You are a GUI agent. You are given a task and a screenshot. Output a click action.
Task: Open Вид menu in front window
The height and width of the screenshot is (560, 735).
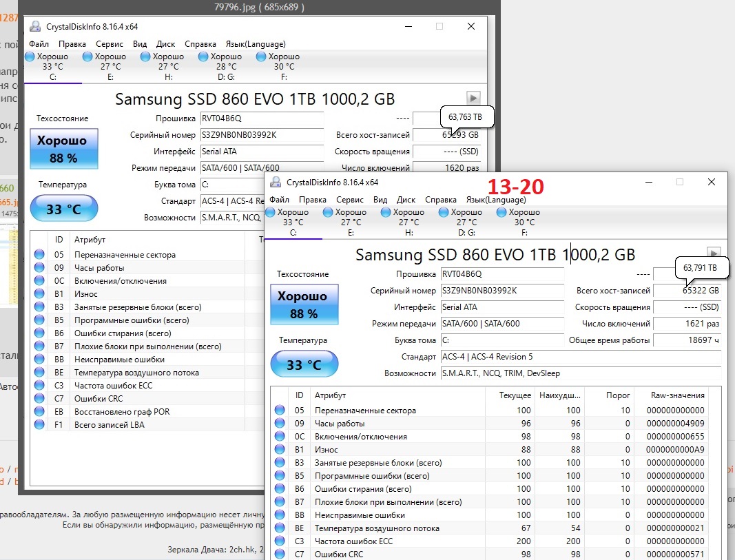380,200
